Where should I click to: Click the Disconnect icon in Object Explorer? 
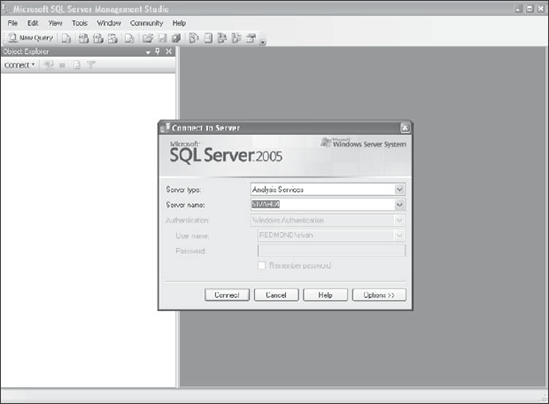pos(49,65)
